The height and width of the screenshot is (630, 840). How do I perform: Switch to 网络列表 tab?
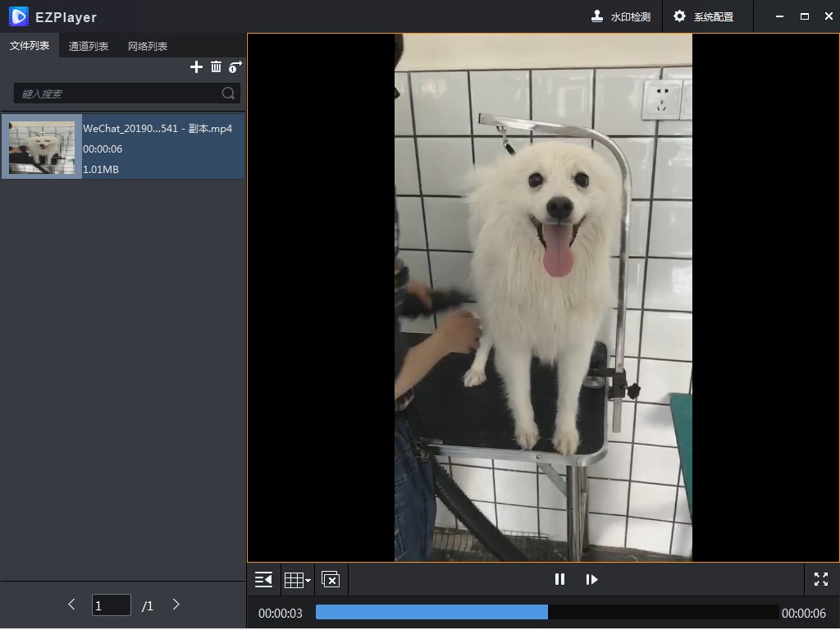click(148, 46)
